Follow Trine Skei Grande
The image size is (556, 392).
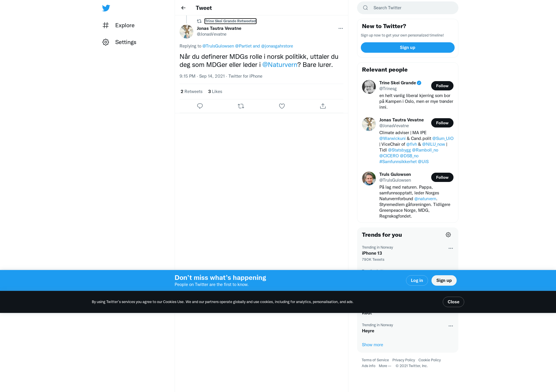[442, 86]
